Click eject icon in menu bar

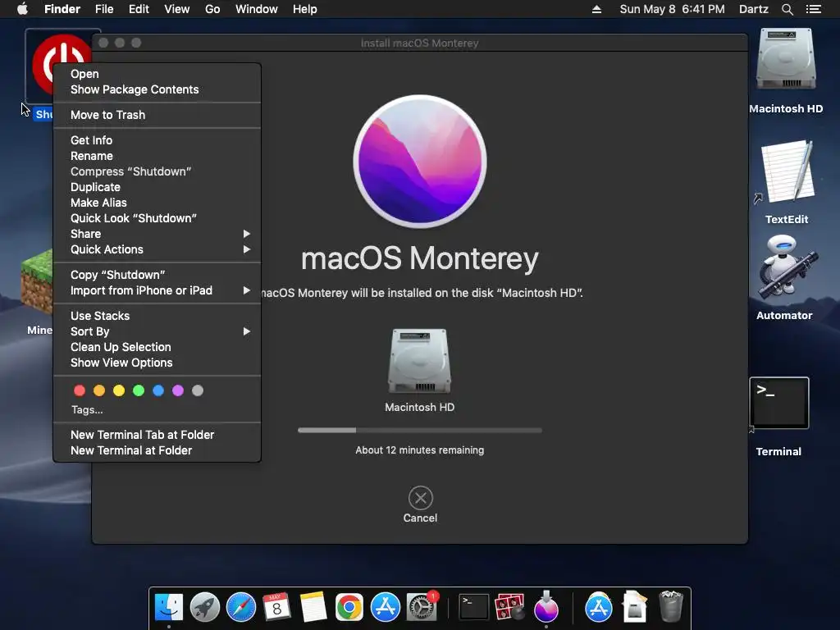point(596,9)
